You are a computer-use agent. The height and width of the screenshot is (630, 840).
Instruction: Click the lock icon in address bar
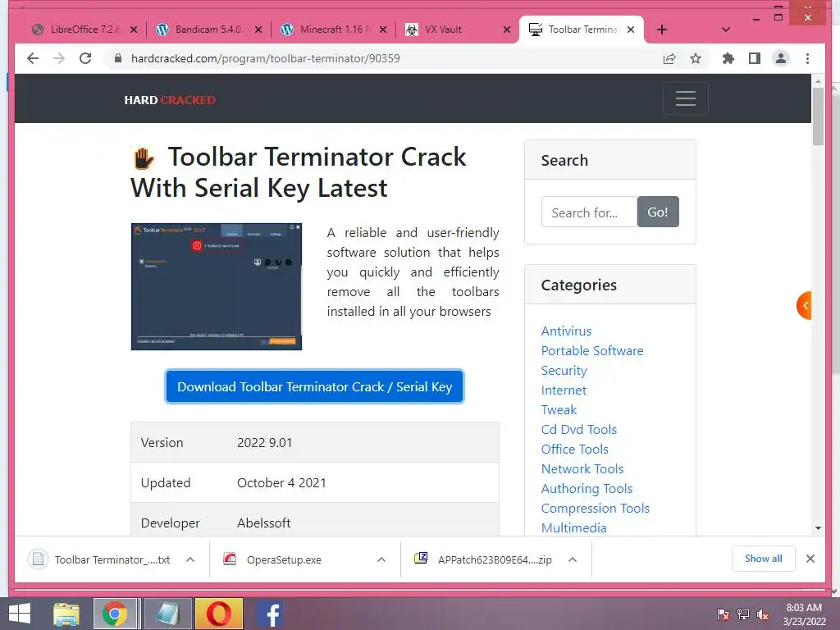[x=118, y=58]
